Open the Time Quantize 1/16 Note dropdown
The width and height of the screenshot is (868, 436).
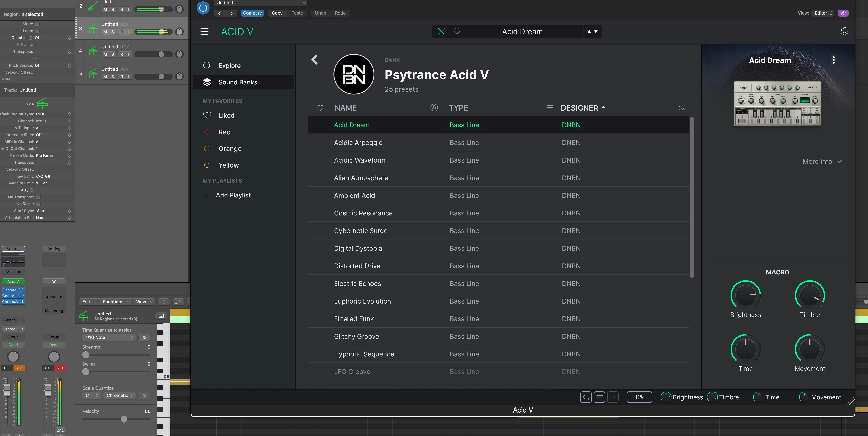click(x=109, y=337)
